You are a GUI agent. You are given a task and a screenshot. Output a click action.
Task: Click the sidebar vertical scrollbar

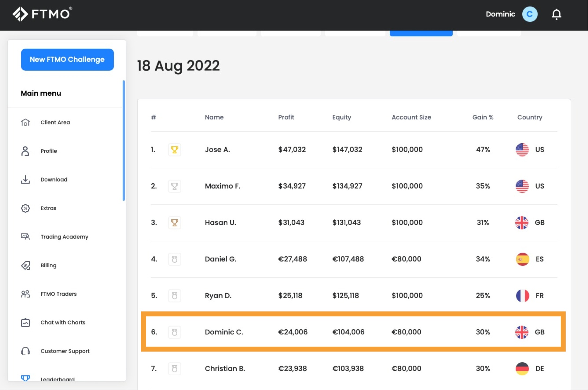(124, 141)
